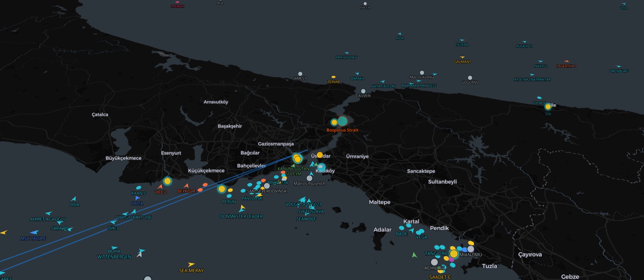Click the WITTENBERGEN white arrow marker
Viewport: 644px width, 280px height.
coord(139,255)
